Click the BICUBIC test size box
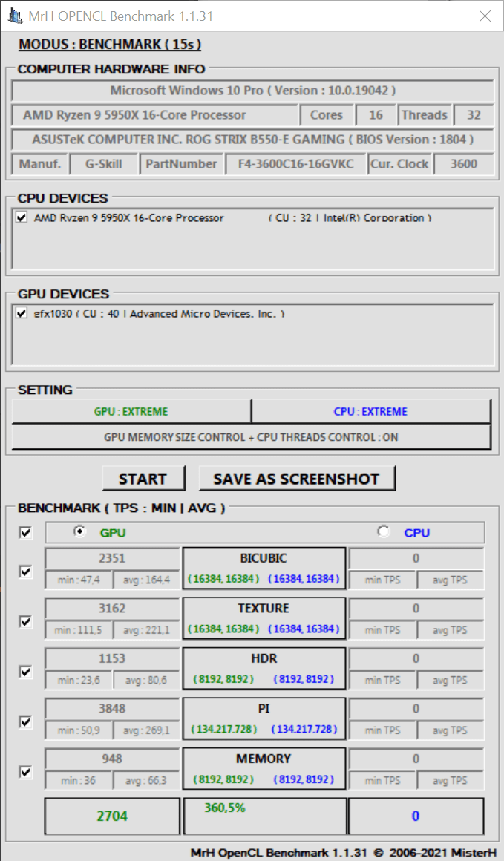Screen dimensions: 504x861 click(264, 569)
